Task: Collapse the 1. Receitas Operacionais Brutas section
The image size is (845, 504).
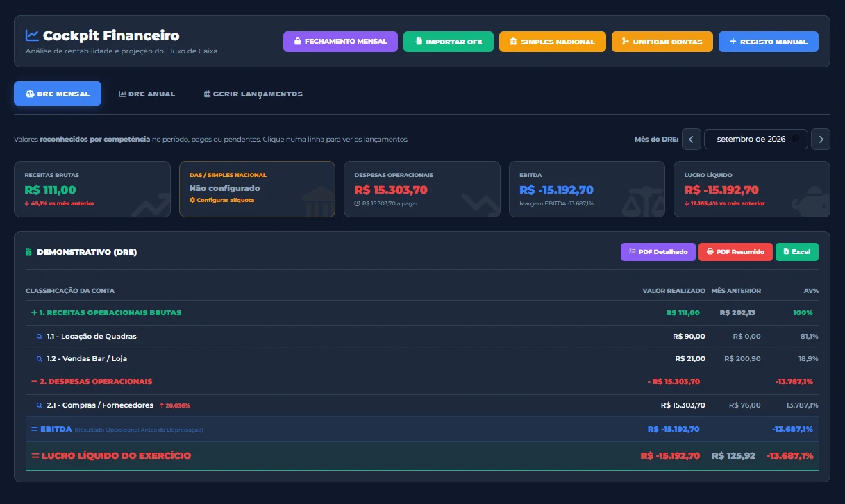Action: [x=34, y=312]
